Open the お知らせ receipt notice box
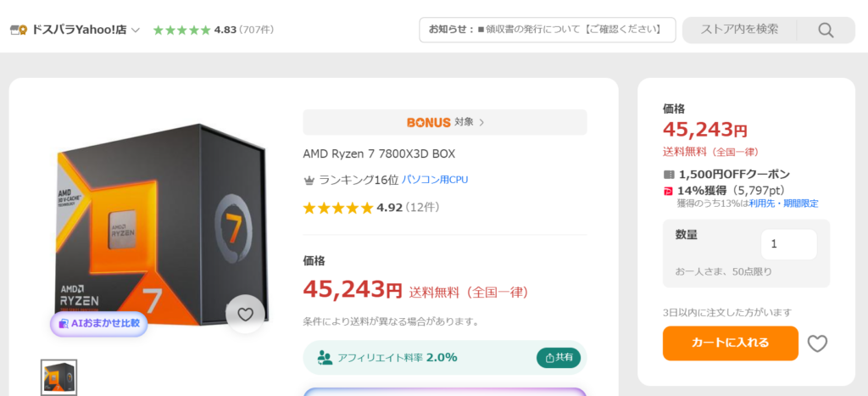This screenshot has height=396, width=868. [548, 30]
